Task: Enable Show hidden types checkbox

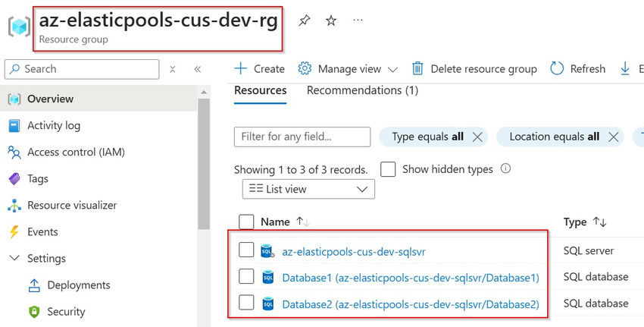Action: [x=388, y=169]
